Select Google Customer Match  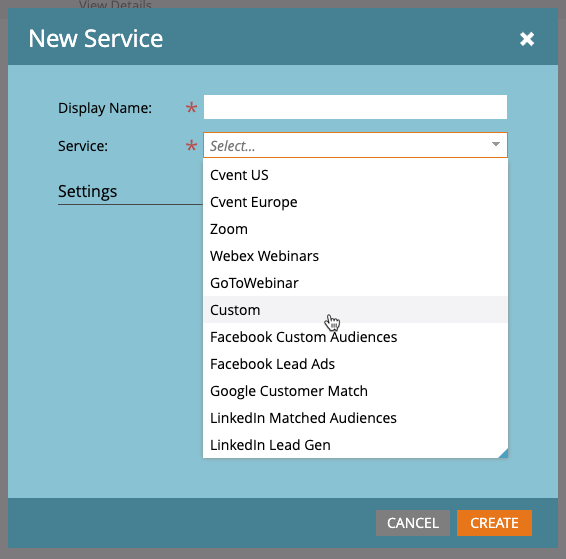(x=355, y=391)
